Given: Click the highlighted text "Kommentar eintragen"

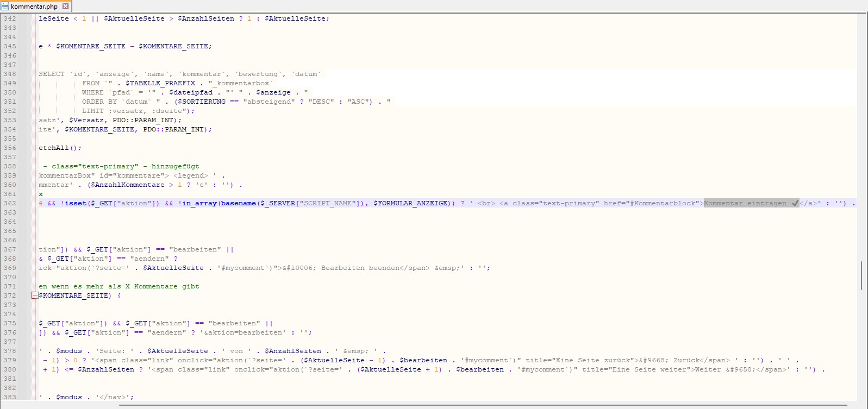Looking at the screenshot, I should [745, 203].
